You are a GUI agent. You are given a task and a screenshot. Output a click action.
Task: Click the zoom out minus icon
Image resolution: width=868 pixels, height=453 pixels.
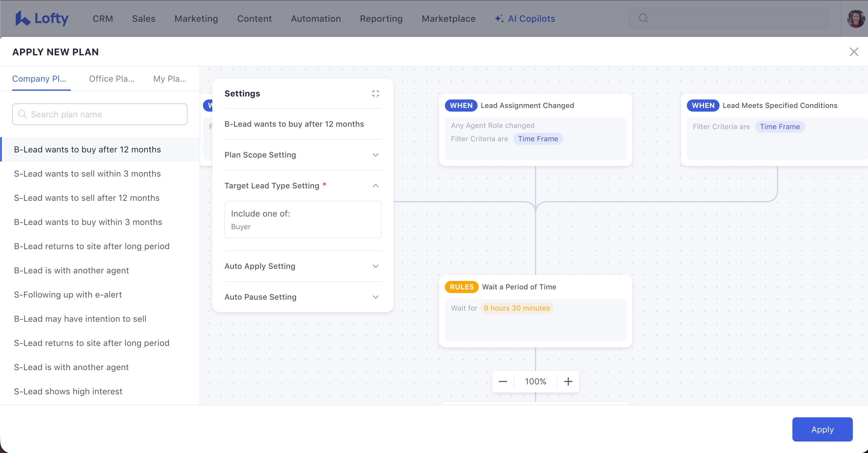[503, 381]
